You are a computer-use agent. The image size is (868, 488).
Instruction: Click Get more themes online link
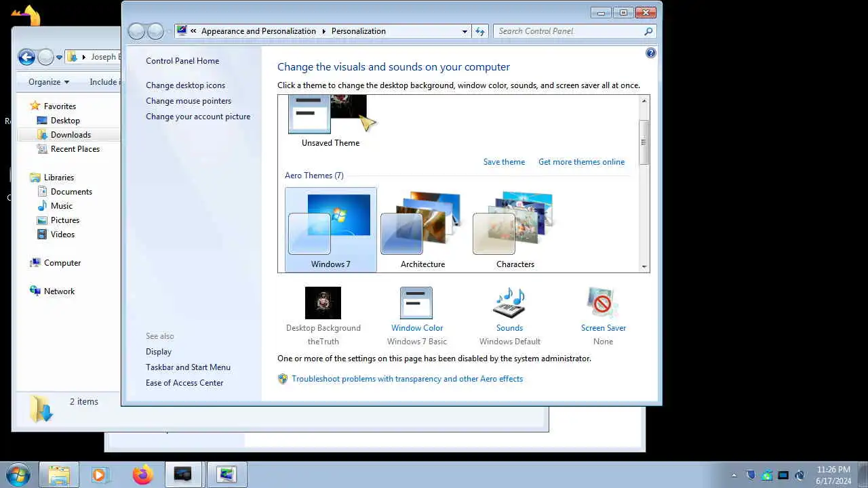tap(581, 162)
